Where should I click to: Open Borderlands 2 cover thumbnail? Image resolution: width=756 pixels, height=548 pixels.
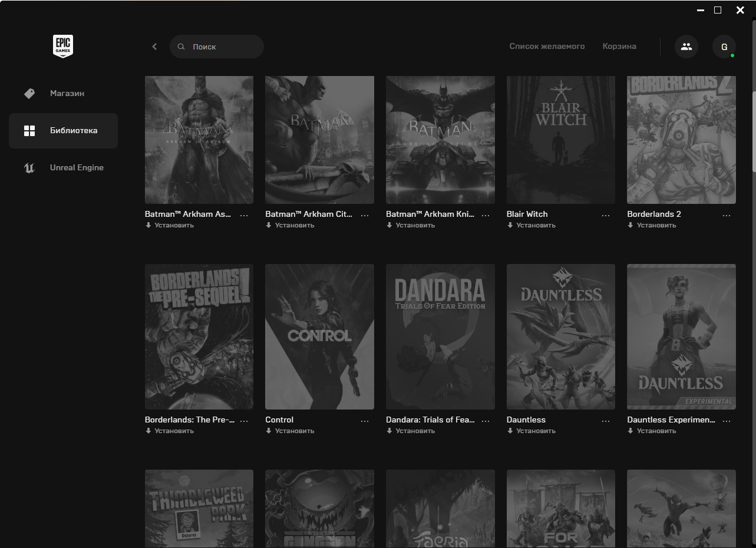[x=681, y=140]
